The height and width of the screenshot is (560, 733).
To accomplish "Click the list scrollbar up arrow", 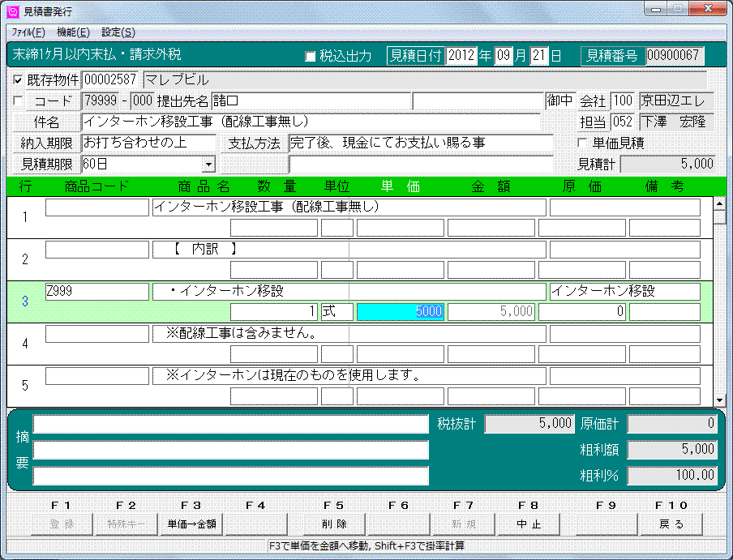I will (719, 203).
